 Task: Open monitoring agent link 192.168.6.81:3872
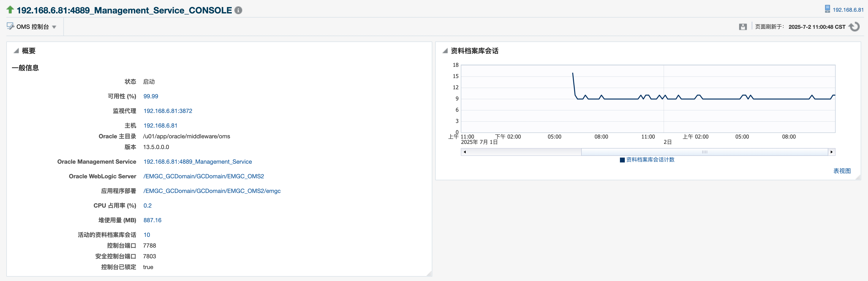(168, 111)
